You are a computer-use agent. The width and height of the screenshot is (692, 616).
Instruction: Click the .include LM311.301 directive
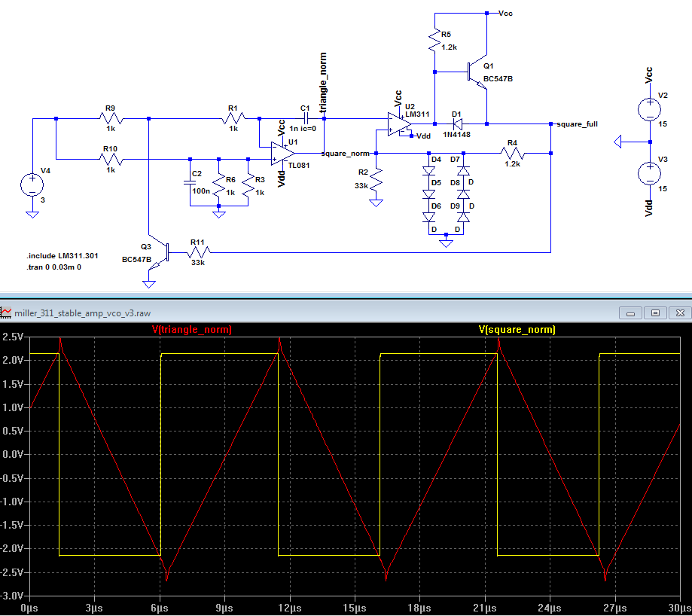[62, 256]
